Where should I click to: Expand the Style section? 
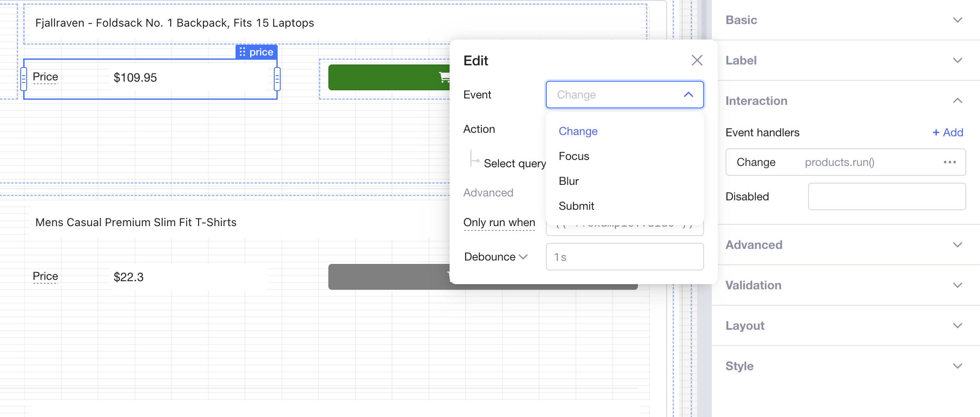(957, 366)
